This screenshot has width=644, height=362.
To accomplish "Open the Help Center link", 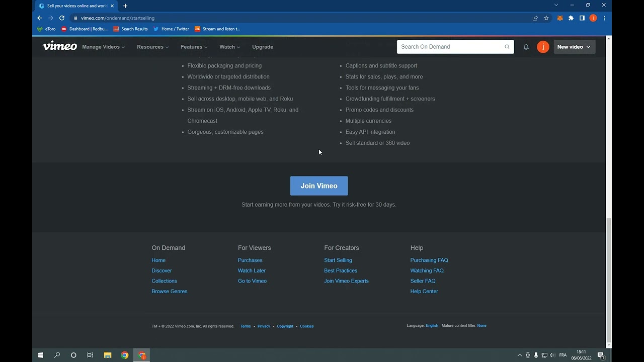I will coord(424,291).
